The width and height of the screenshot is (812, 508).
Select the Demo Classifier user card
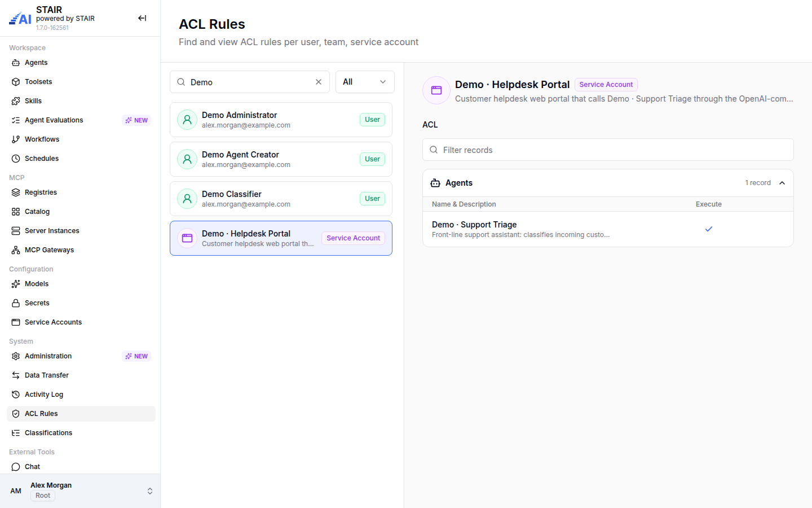point(281,199)
